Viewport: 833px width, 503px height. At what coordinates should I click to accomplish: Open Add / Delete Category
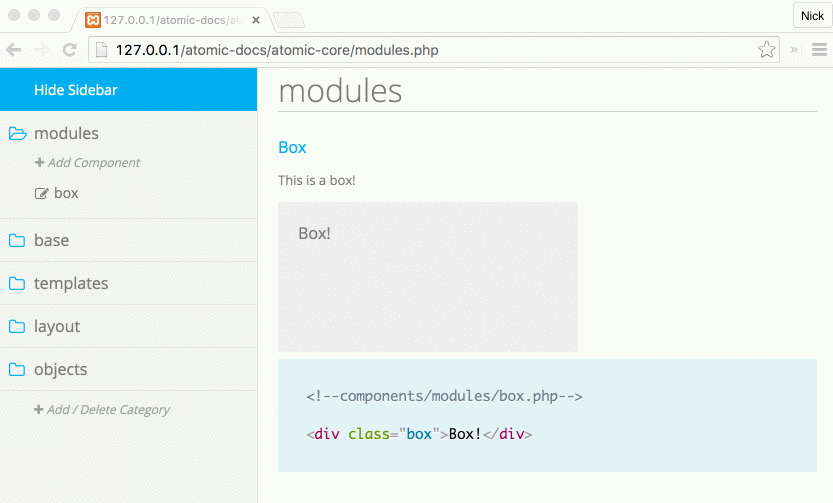pos(102,410)
